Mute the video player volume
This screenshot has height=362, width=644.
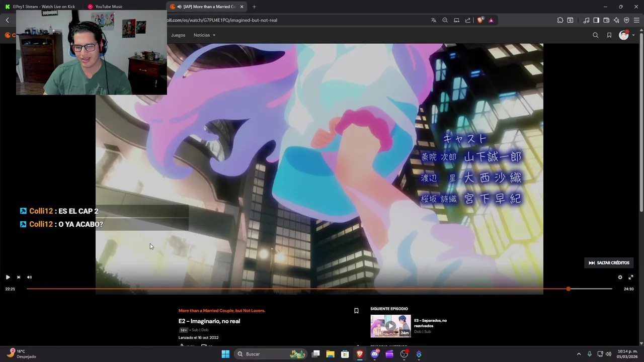click(29, 277)
